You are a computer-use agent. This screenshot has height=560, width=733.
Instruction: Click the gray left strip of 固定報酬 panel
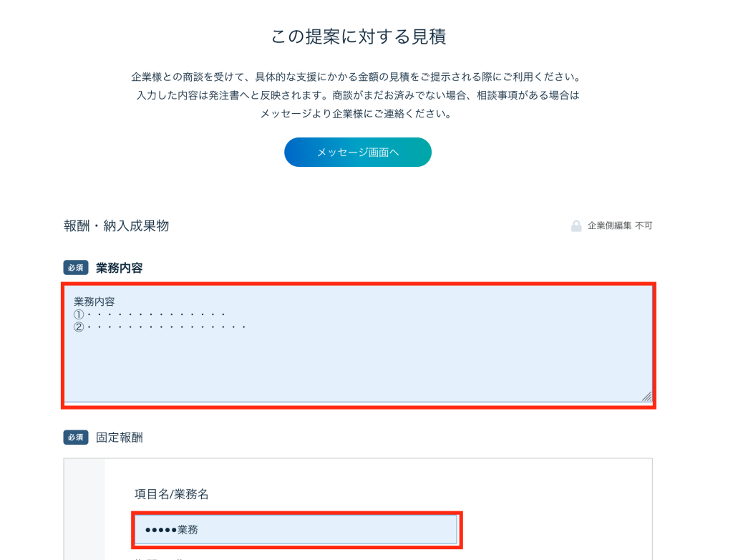tap(84, 508)
